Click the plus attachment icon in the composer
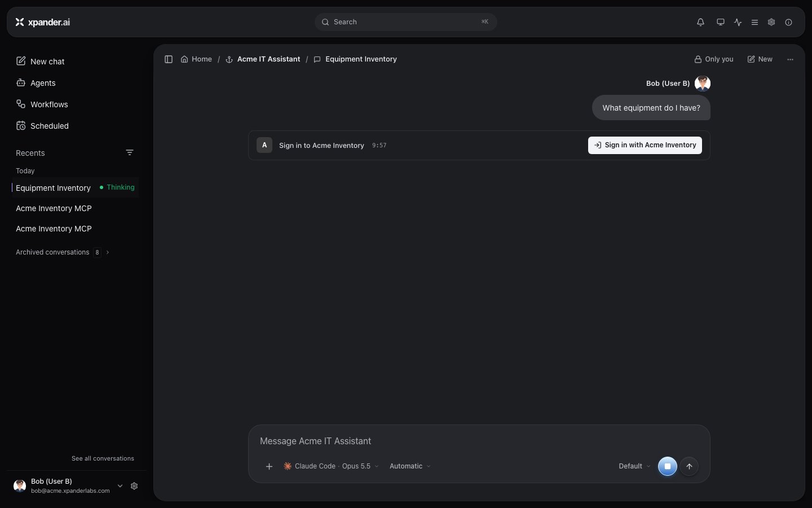The image size is (812, 508). (x=269, y=466)
